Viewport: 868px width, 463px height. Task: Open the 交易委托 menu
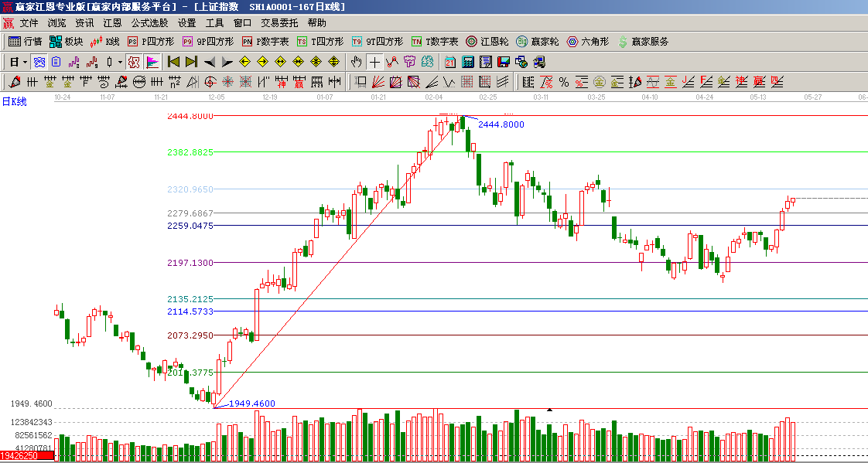(279, 23)
